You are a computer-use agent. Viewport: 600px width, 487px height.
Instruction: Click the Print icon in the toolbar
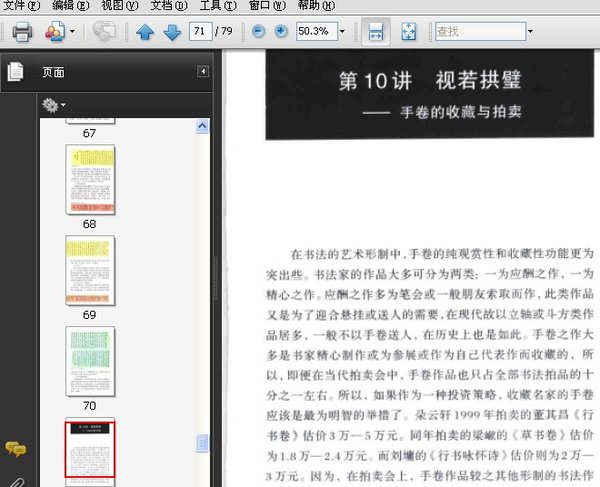21,32
